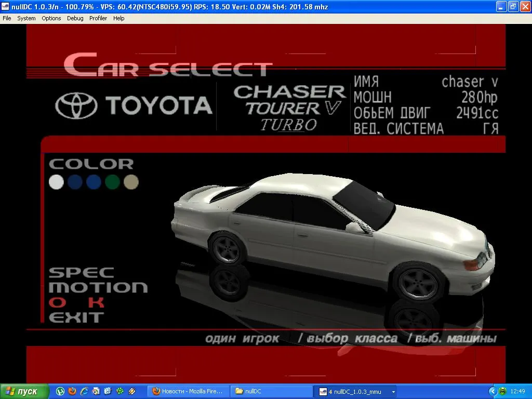Click the white Chaser car model
532x399 pixels.
[x=332, y=237]
